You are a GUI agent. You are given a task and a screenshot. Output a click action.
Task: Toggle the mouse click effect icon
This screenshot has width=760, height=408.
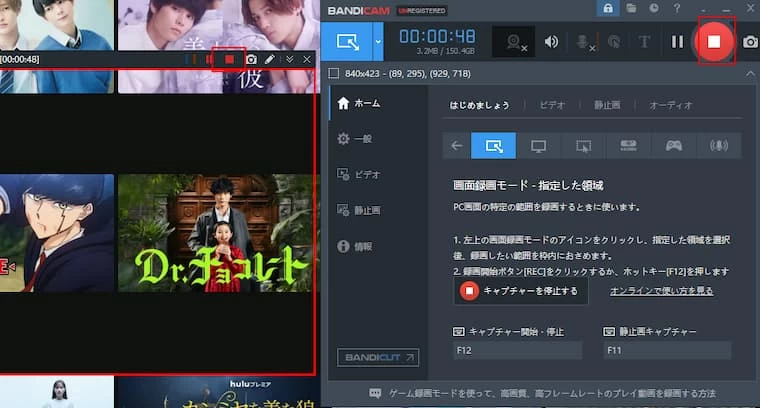tap(614, 42)
